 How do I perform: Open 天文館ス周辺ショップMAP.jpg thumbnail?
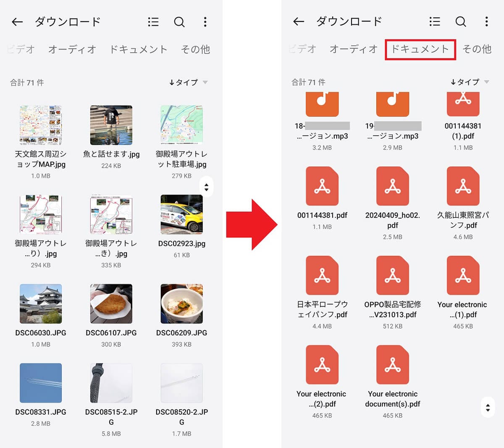coord(41,125)
